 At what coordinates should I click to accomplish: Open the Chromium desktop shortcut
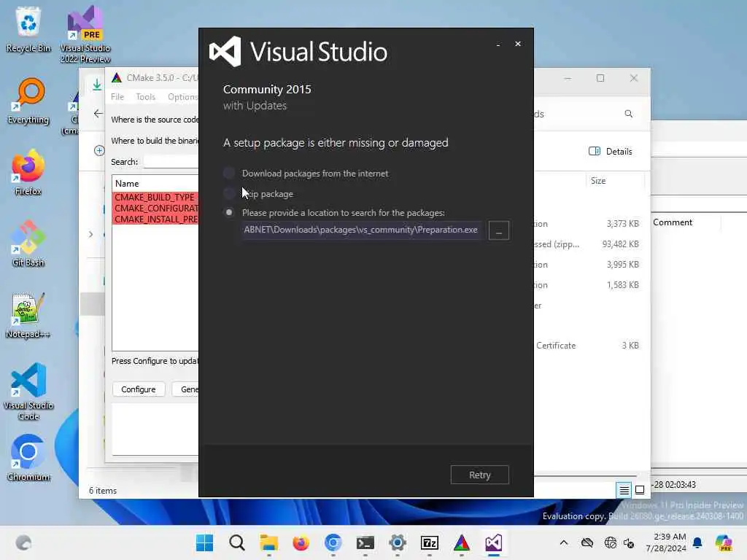click(28, 458)
